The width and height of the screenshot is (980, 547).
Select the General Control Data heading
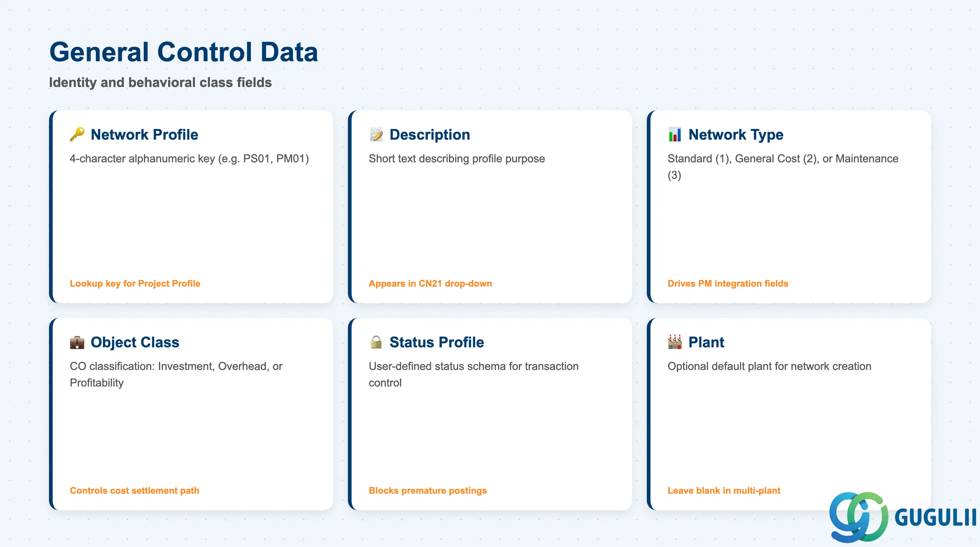tap(183, 52)
